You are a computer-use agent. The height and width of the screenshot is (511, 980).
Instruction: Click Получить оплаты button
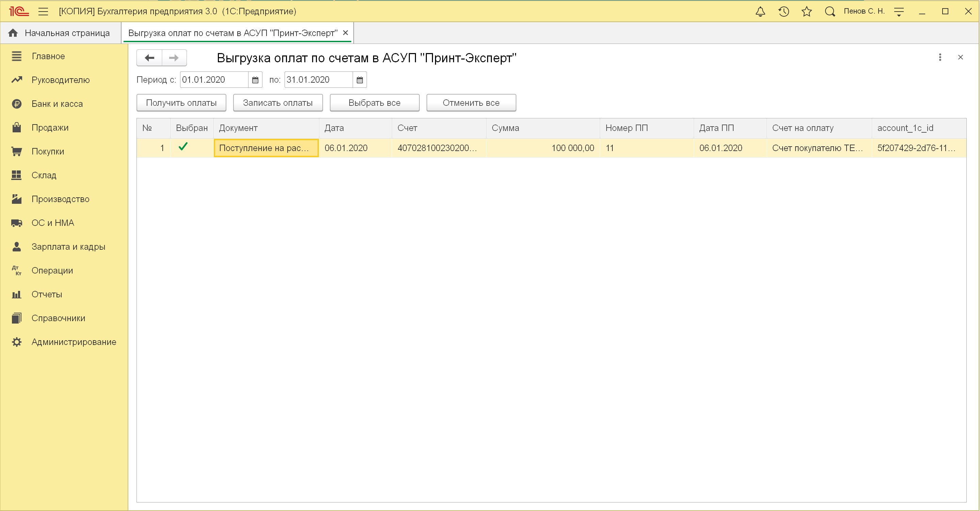pyautogui.click(x=181, y=103)
